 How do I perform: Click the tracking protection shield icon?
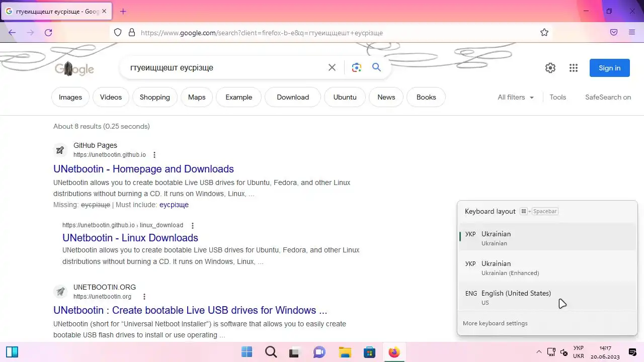(x=118, y=33)
